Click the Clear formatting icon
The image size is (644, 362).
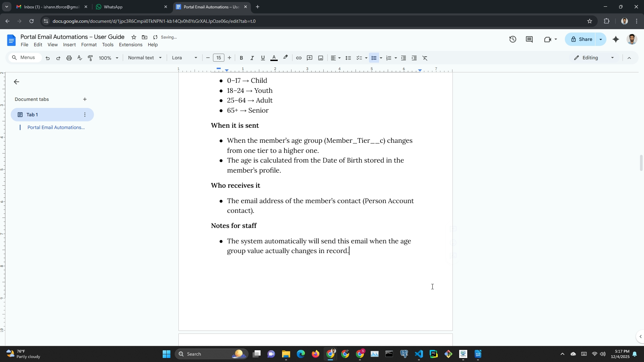click(x=425, y=58)
